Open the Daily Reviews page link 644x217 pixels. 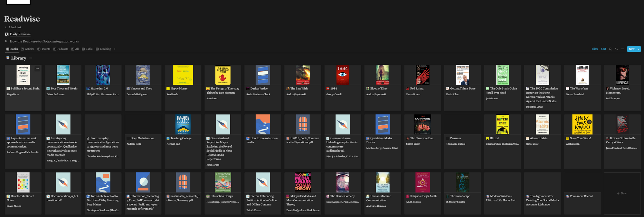(x=20, y=34)
